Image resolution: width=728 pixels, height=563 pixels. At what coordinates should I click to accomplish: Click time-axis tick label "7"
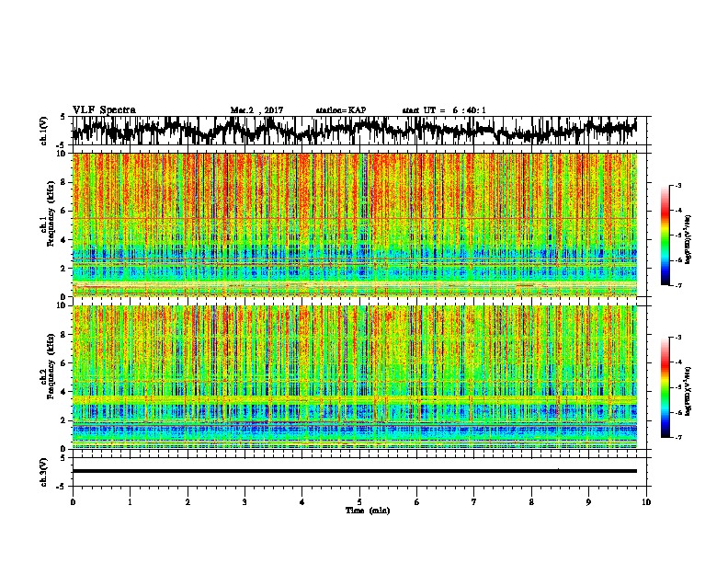(x=474, y=502)
